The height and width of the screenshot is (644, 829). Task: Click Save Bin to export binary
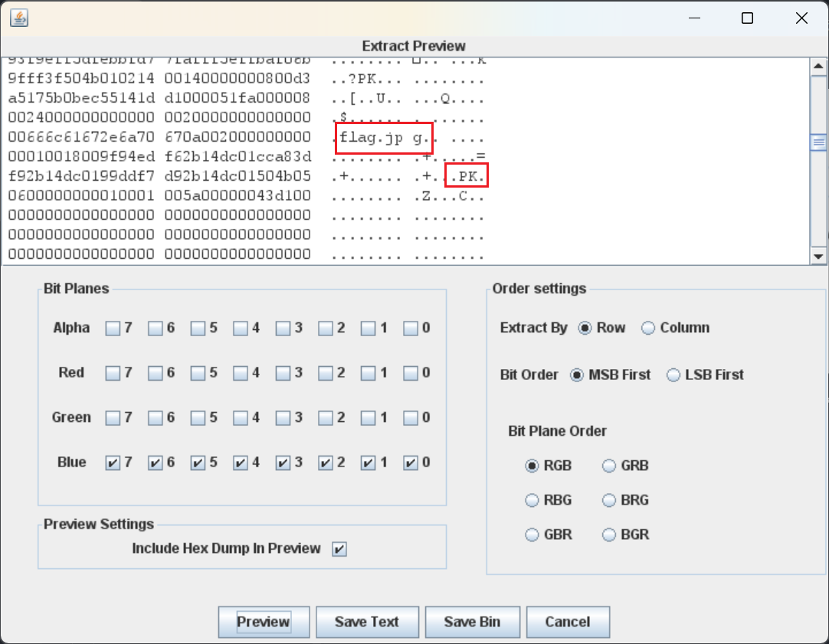(x=472, y=622)
